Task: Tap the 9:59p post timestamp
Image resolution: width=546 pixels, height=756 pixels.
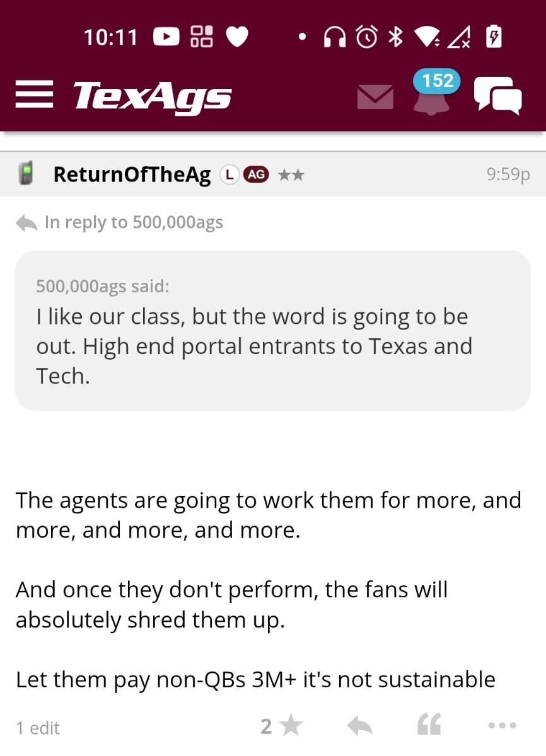Action: tap(508, 175)
